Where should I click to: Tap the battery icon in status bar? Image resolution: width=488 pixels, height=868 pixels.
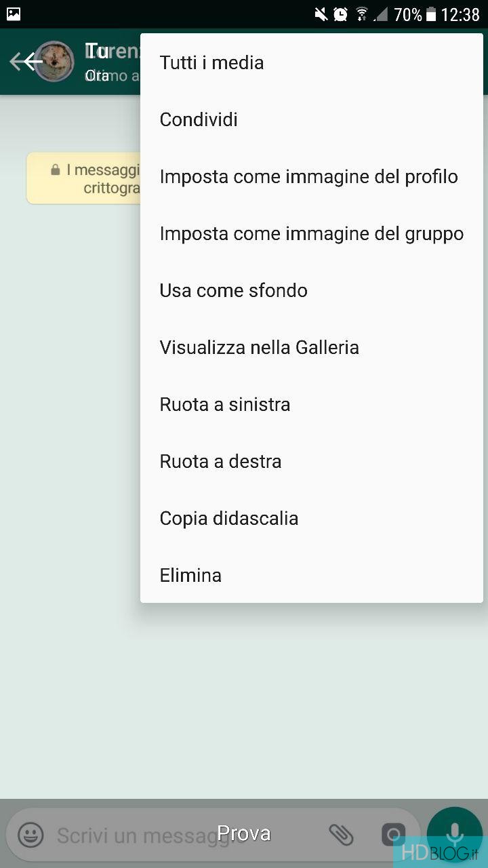point(431,14)
